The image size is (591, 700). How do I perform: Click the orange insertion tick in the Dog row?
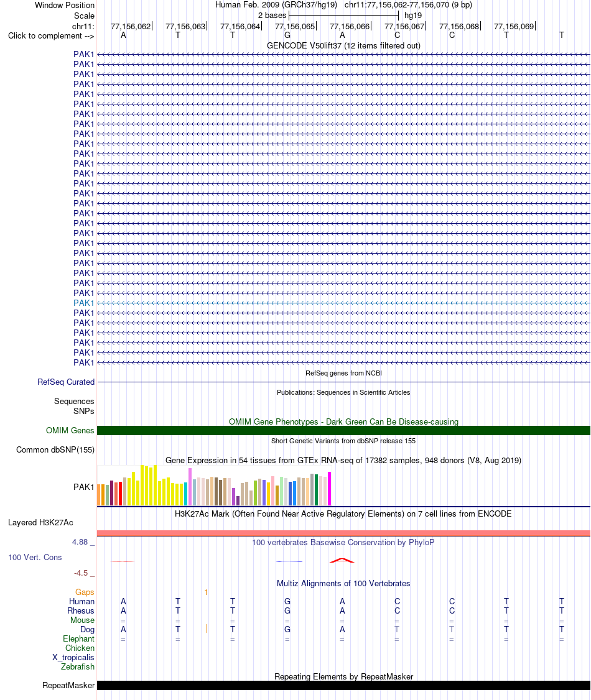pyautogui.click(x=207, y=629)
